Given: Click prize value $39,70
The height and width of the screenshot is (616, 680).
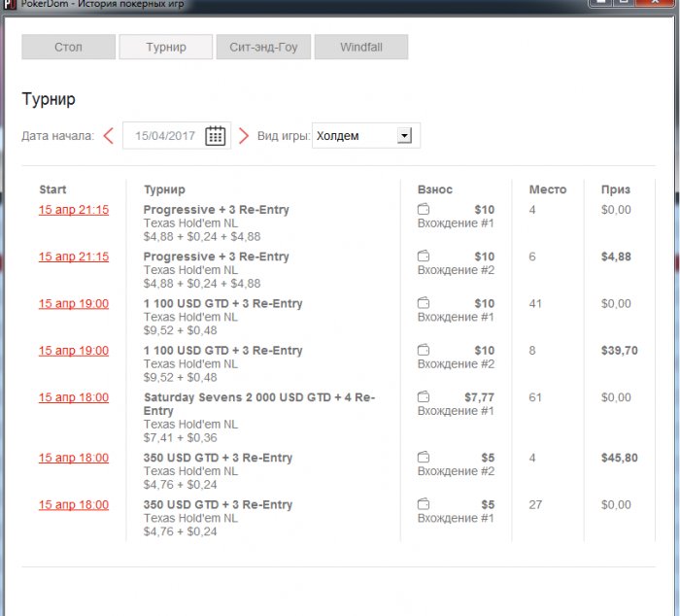Looking at the screenshot, I should point(620,351).
